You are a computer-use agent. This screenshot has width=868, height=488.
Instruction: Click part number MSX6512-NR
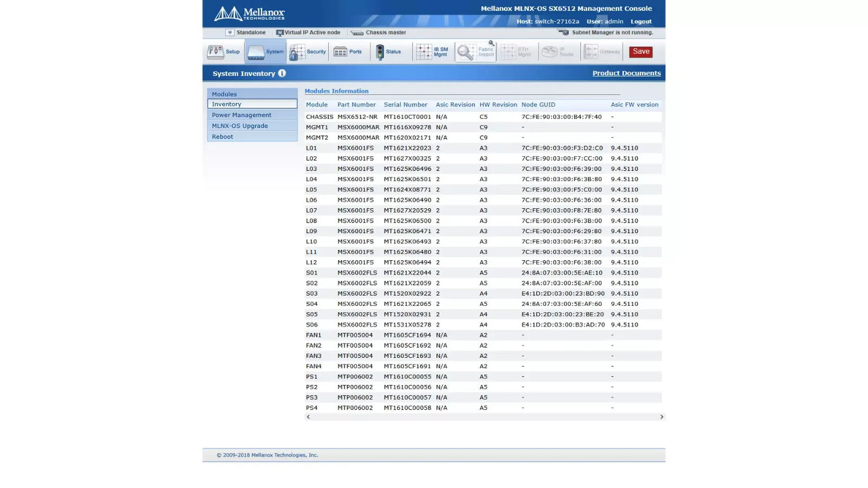point(358,117)
